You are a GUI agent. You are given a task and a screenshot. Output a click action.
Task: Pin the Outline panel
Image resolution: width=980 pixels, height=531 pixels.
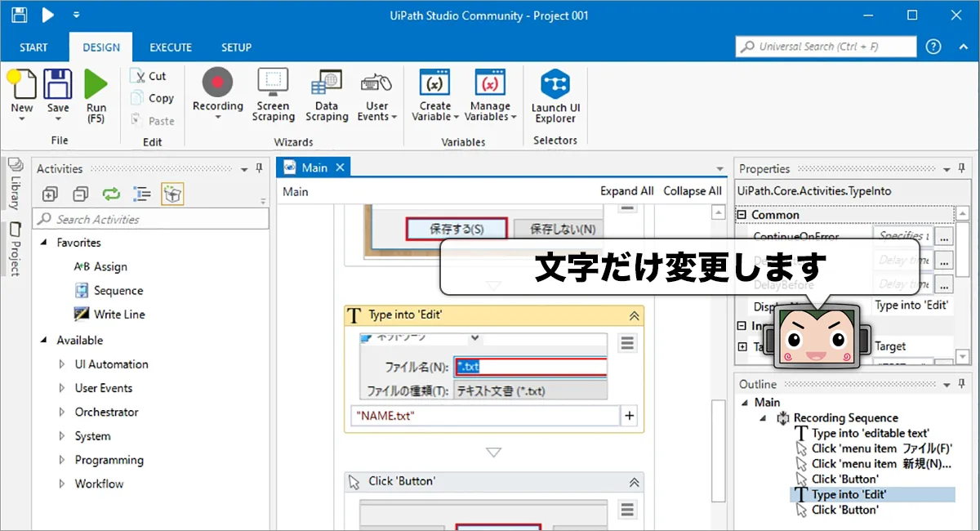point(961,384)
